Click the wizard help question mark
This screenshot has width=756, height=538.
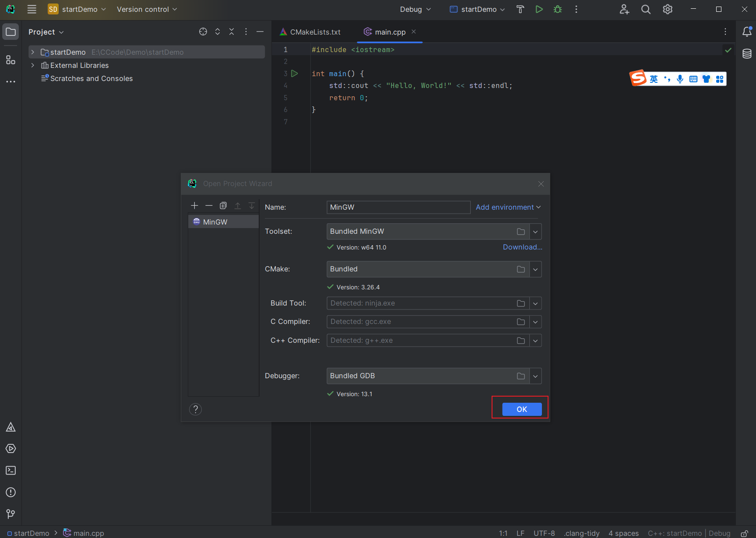coord(195,409)
